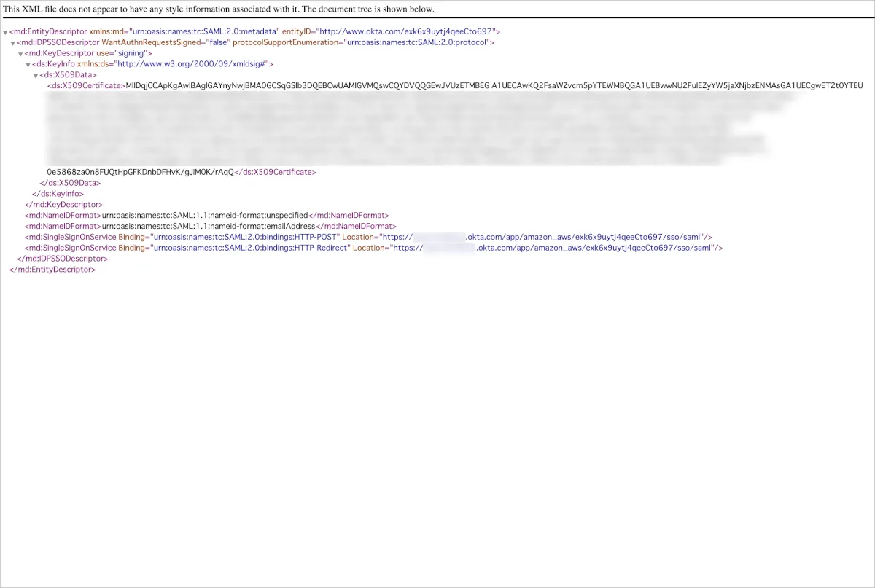
Task: Click certificate text starting with MIIDqjCCApKgAwIBAgIGAYnyNwjB
Action: (x=494, y=85)
